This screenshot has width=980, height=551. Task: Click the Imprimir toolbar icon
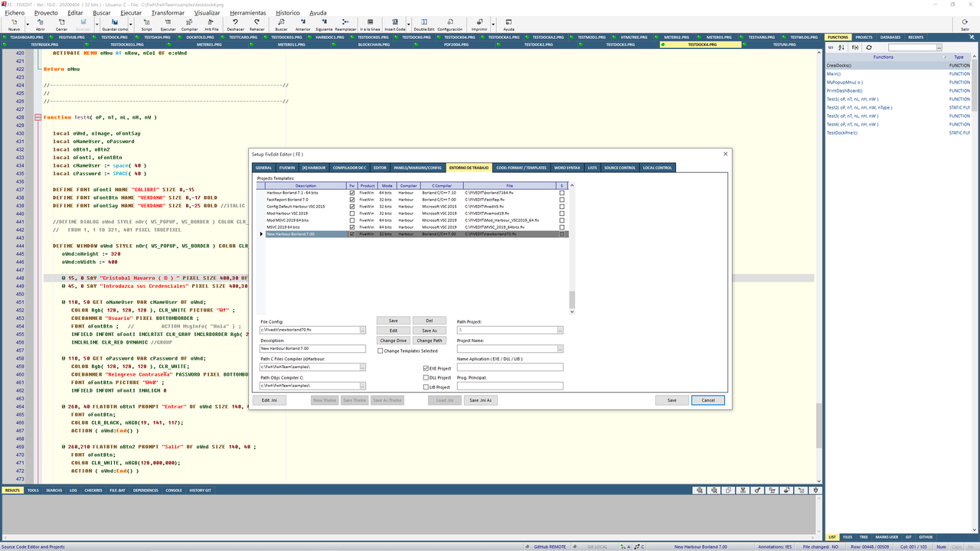click(x=479, y=24)
